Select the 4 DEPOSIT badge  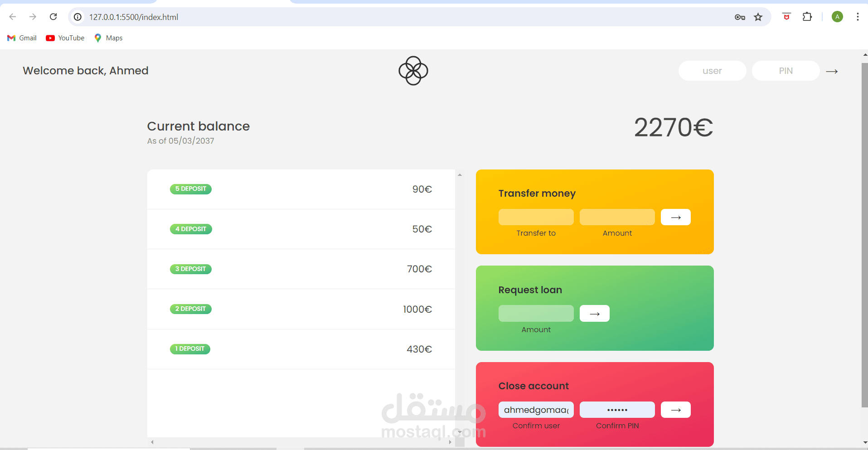point(191,229)
